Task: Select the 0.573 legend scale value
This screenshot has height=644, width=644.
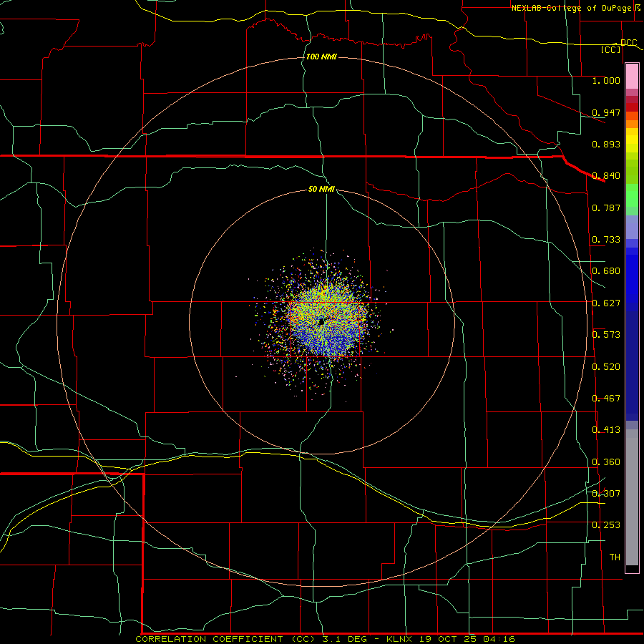Action: pyautogui.click(x=606, y=335)
